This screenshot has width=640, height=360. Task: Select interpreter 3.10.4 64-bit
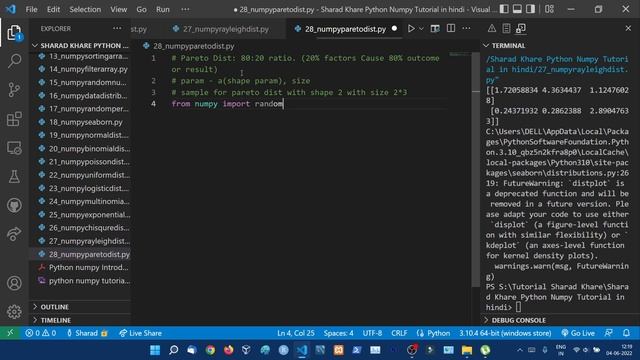click(x=505, y=333)
